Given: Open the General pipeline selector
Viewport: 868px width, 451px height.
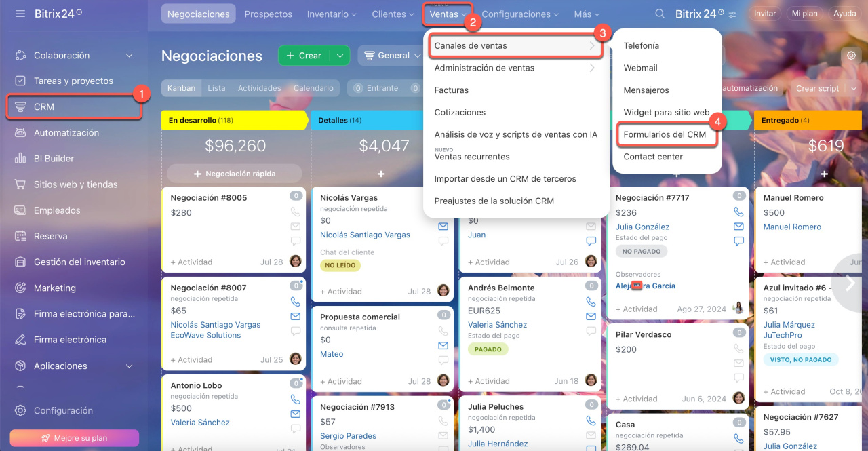Looking at the screenshot, I should tap(391, 56).
